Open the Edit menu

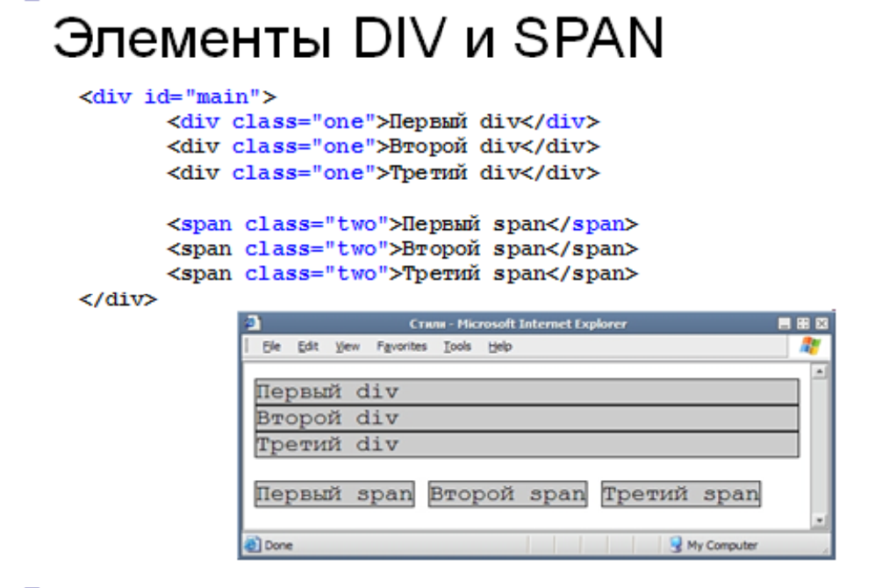pos(308,347)
